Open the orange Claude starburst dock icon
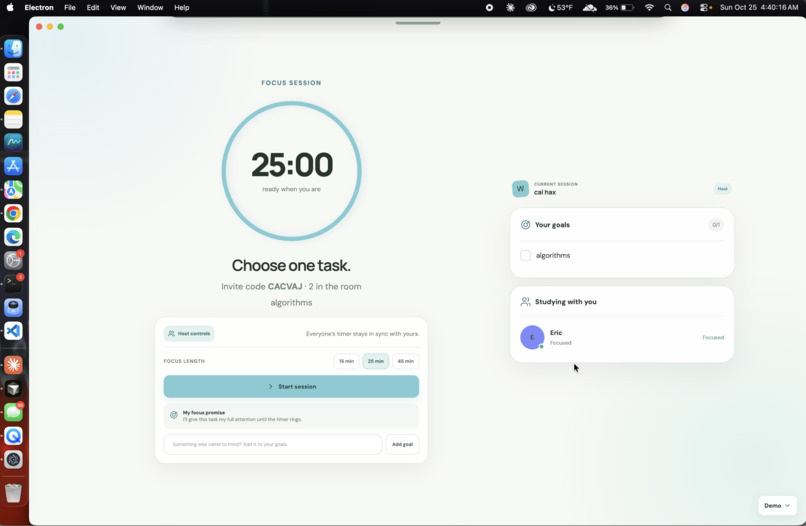The width and height of the screenshot is (806, 526). click(13, 365)
